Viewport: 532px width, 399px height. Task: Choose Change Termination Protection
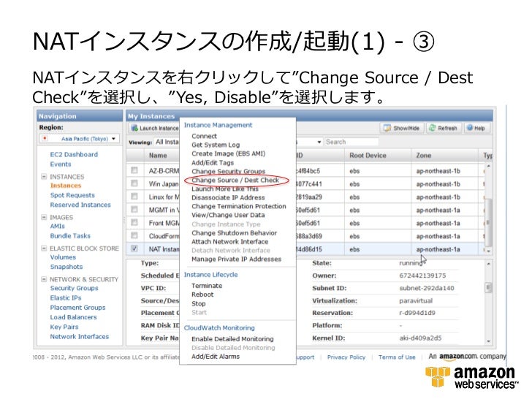click(x=239, y=206)
